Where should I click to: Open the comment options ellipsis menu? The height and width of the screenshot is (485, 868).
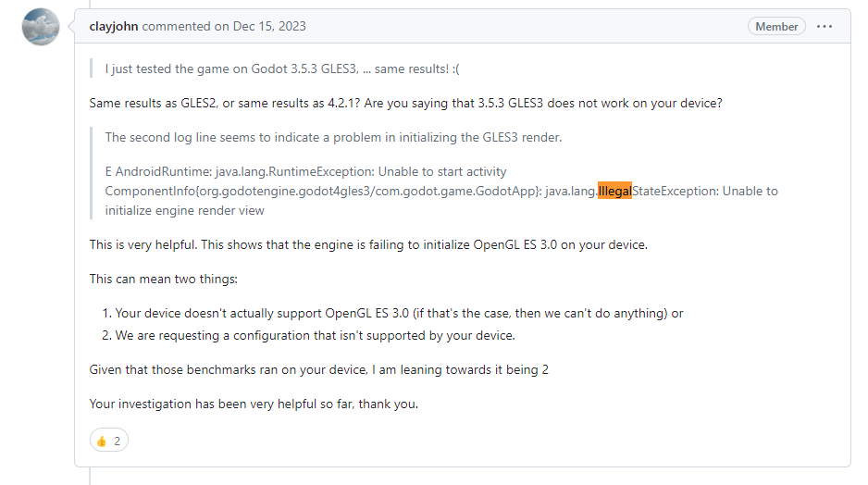825,27
